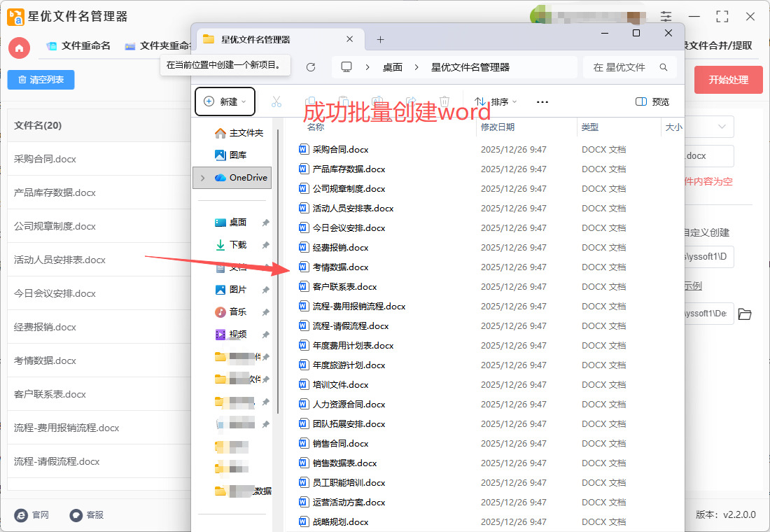Toggle the 预览 preview pane
770x532 pixels.
[652, 101]
